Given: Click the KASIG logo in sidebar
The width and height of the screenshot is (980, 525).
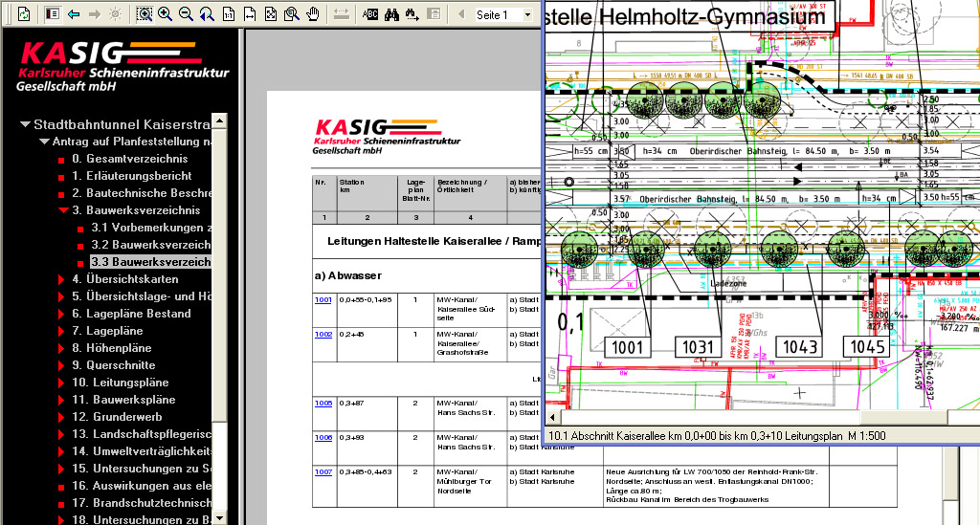Looking at the screenshot, I should 122,67.
